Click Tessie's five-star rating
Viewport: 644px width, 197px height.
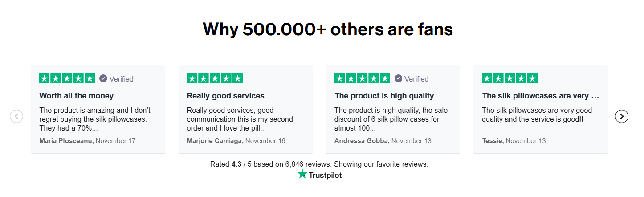pos(509,78)
